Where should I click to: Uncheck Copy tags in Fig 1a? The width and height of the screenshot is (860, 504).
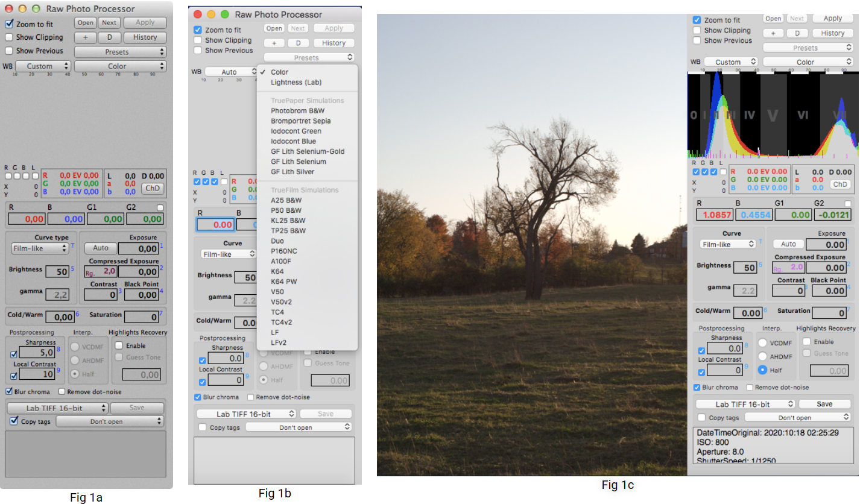14,421
